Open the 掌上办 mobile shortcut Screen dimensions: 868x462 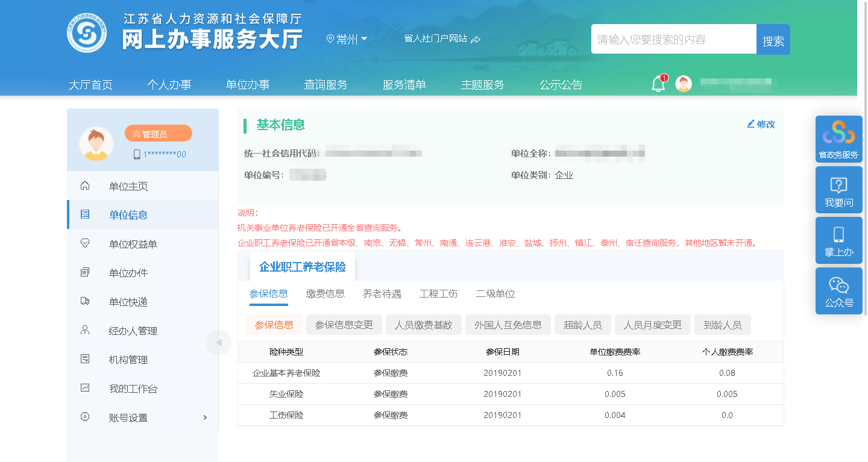pyautogui.click(x=838, y=240)
